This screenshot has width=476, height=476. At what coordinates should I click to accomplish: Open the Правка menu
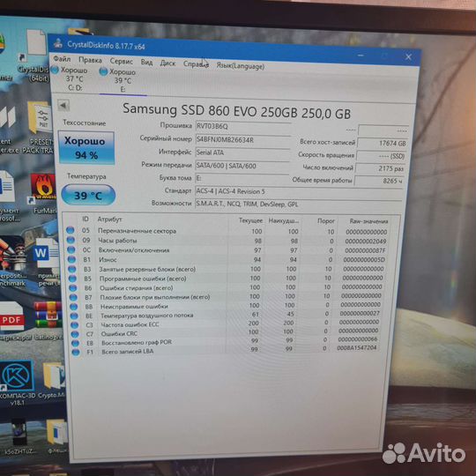point(90,60)
